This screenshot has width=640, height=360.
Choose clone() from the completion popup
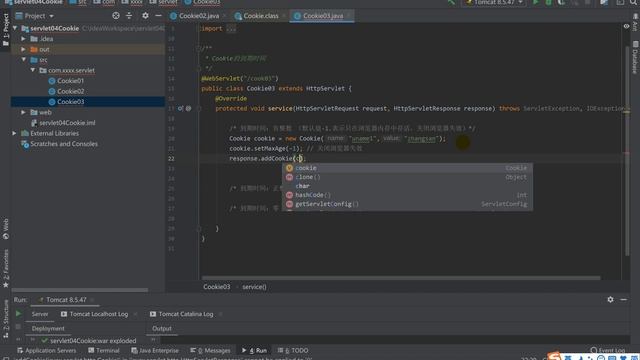click(x=407, y=177)
